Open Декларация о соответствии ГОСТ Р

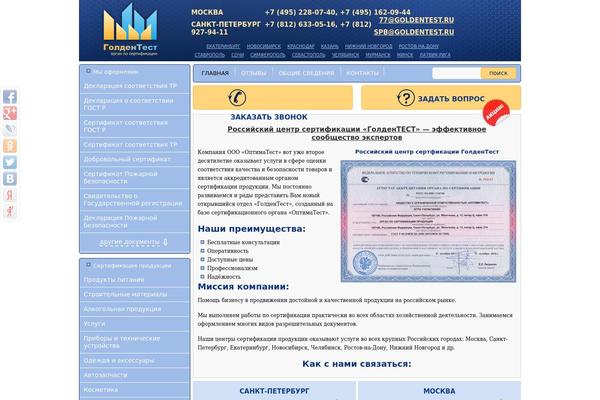pyautogui.click(x=134, y=104)
